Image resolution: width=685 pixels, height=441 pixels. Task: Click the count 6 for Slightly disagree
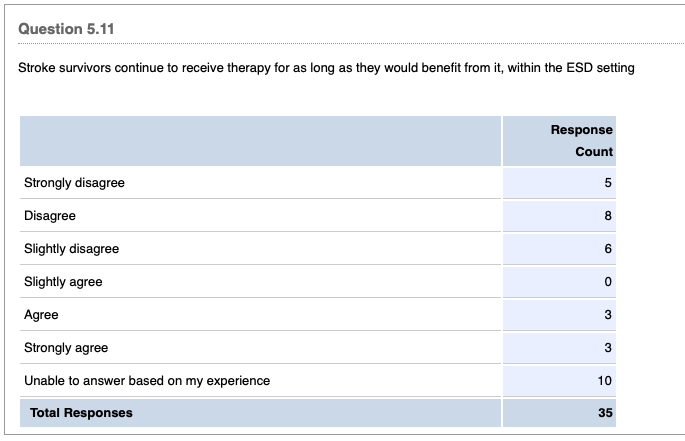[607, 249]
